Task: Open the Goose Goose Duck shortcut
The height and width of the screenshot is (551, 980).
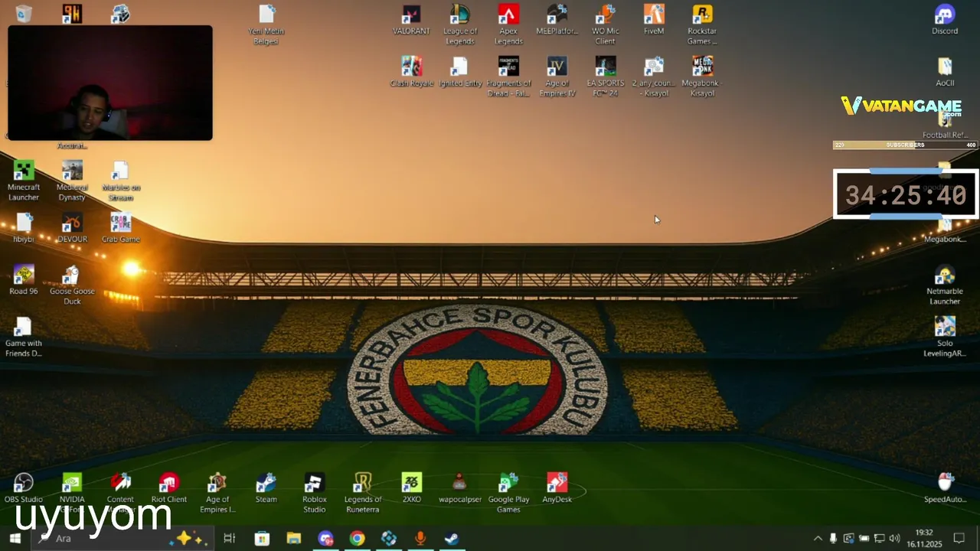Action: (72, 285)
